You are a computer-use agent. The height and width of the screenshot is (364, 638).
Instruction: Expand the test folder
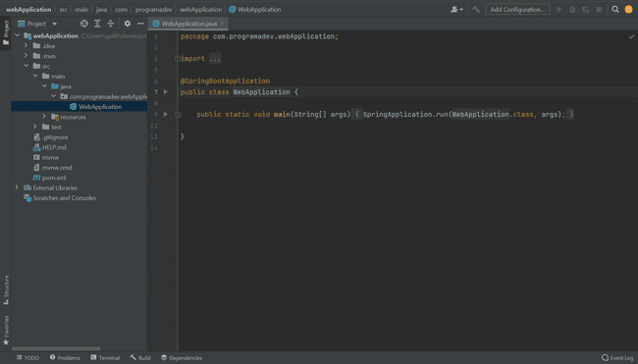[35, 127]
